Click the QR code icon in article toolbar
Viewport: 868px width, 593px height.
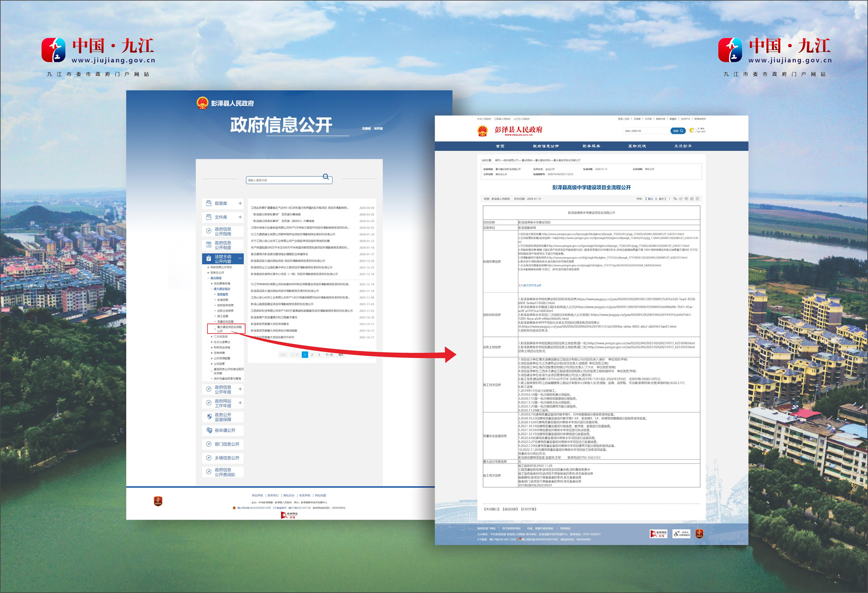click(697, 199)
